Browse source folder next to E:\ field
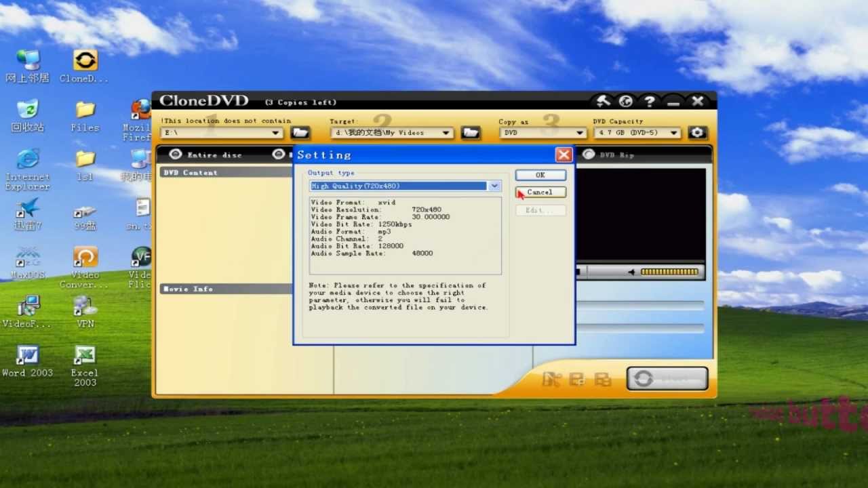The image size is (868, 488). 300,133
